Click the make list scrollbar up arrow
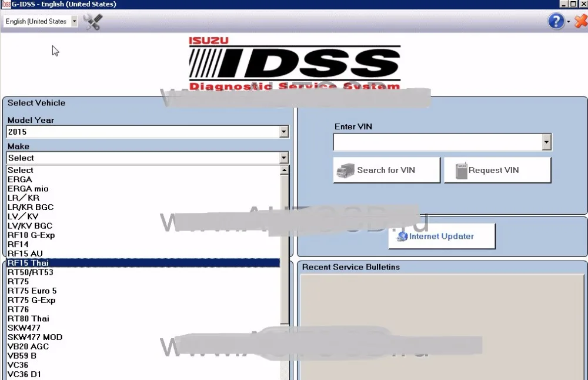This screenshot has width=588, height=380. point(284,171)
